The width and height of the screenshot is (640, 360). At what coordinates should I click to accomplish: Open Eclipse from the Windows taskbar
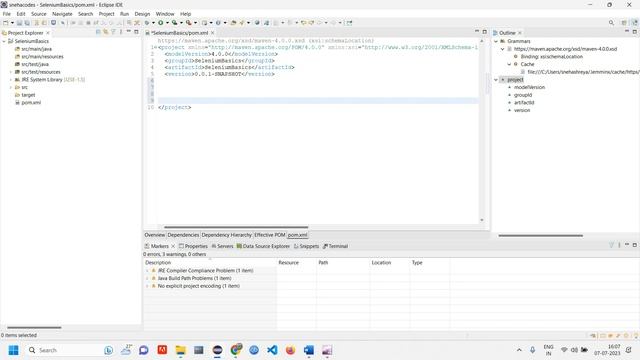pos(217,350)
